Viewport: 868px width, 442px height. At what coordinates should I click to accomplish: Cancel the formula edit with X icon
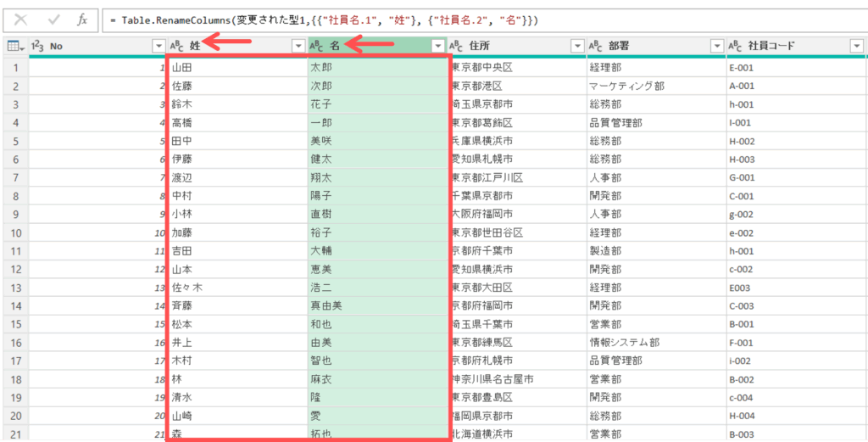coord(21,19)
